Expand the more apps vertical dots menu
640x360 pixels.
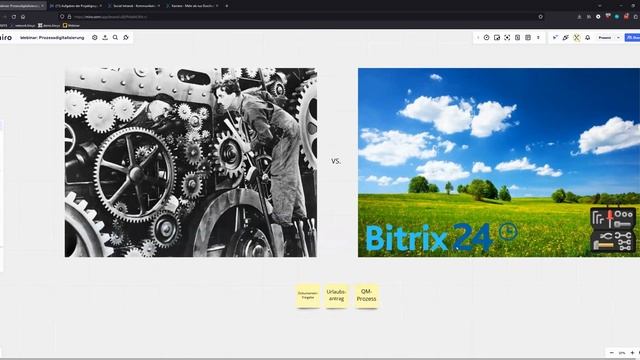click(x=538, y=38)
